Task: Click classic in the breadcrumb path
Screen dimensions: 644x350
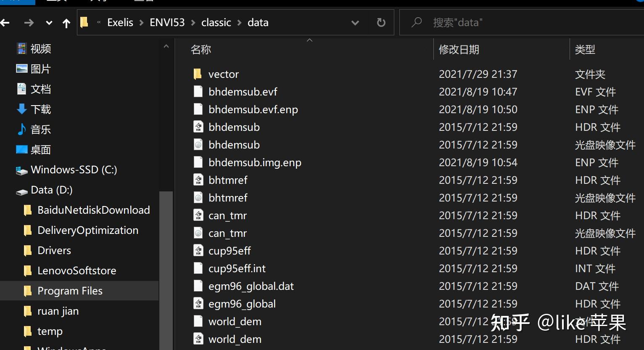Action: pyautogui.click(x=216, y=23)
